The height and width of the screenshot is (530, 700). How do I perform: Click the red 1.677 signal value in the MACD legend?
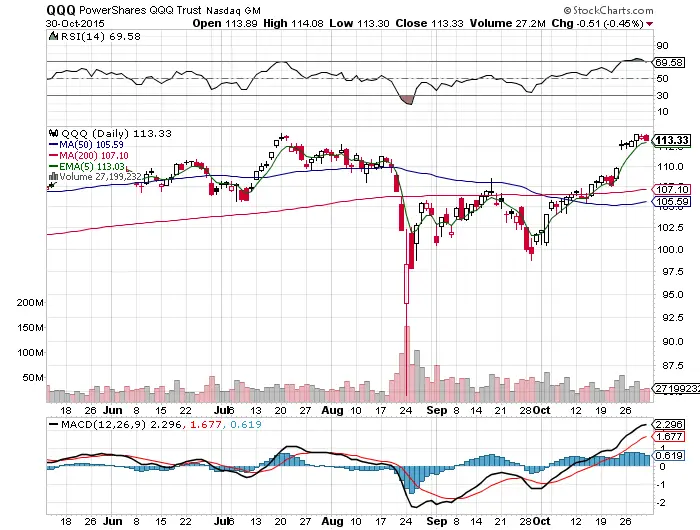tap(206, 424)
